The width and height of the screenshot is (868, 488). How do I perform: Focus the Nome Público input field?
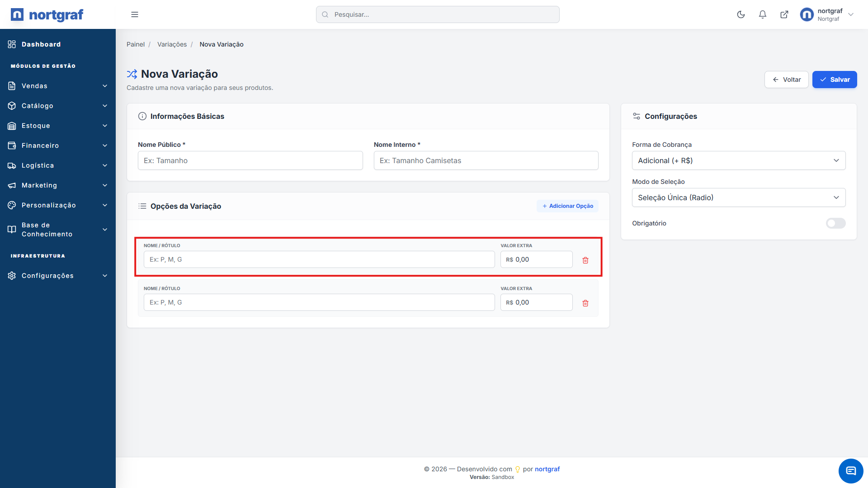click(x=250, y=160)
